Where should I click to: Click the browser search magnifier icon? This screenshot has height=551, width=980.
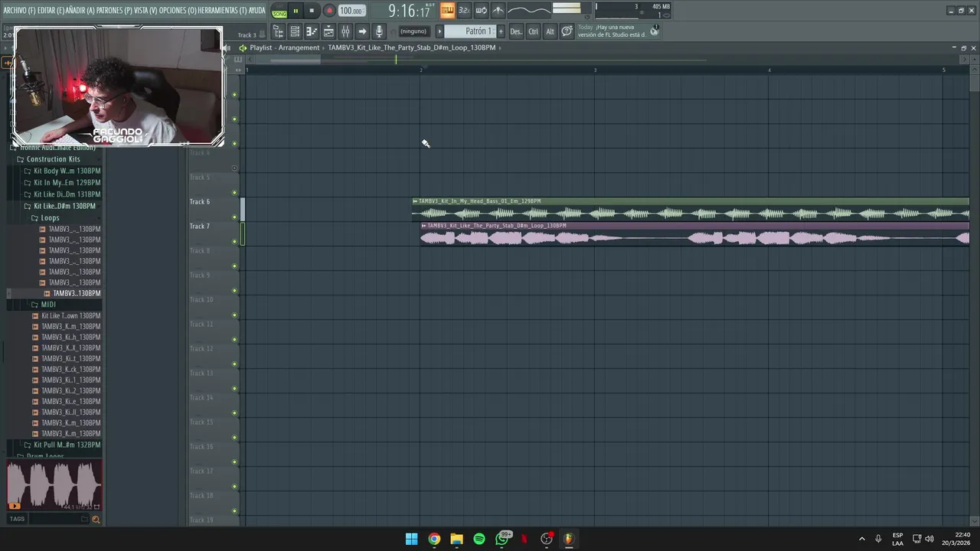(x=96, y=520)
